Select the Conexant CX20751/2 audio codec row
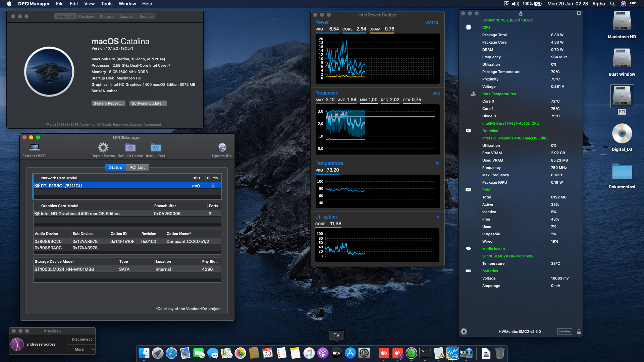Image resolution: width=644 pixels, height=362 pixels. coord(127,241)
